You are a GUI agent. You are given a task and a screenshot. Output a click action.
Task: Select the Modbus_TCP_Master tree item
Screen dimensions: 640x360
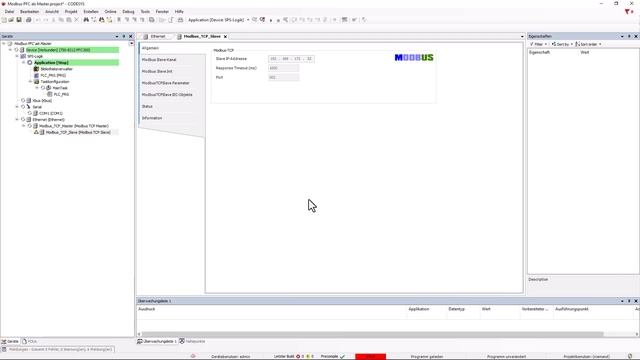(73, 126)
